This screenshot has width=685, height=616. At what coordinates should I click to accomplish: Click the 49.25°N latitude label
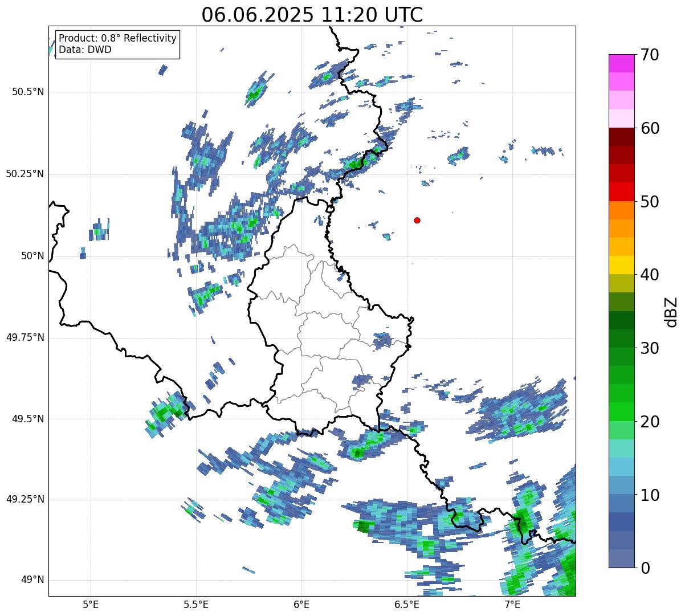pos(25,499)
